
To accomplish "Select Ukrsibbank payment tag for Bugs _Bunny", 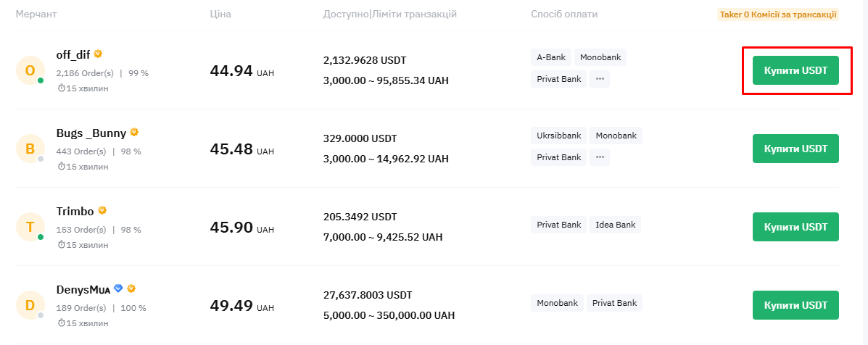I will [x=558, y=136].
